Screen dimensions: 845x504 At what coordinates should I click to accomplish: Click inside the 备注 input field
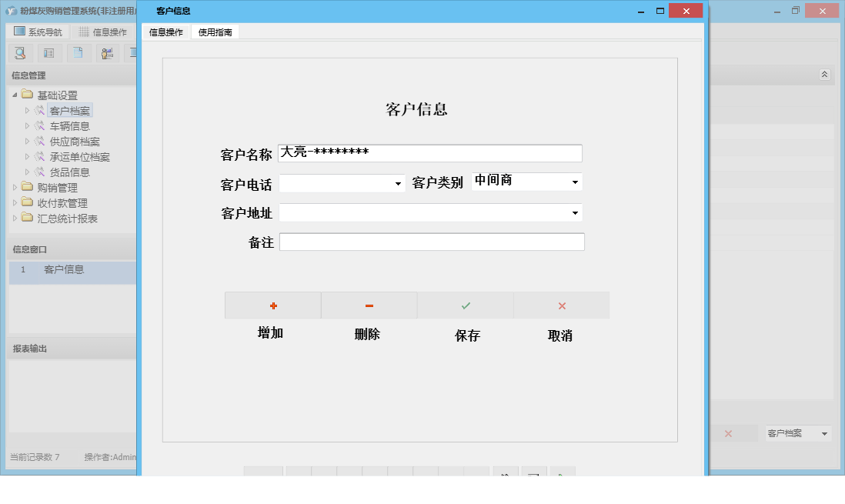[431, 242]
